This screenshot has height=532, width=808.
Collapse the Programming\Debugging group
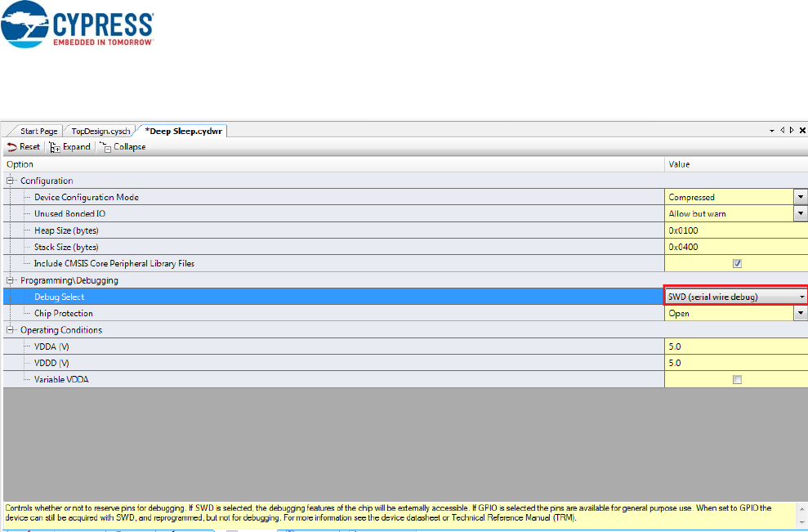[x=11, y=280]
